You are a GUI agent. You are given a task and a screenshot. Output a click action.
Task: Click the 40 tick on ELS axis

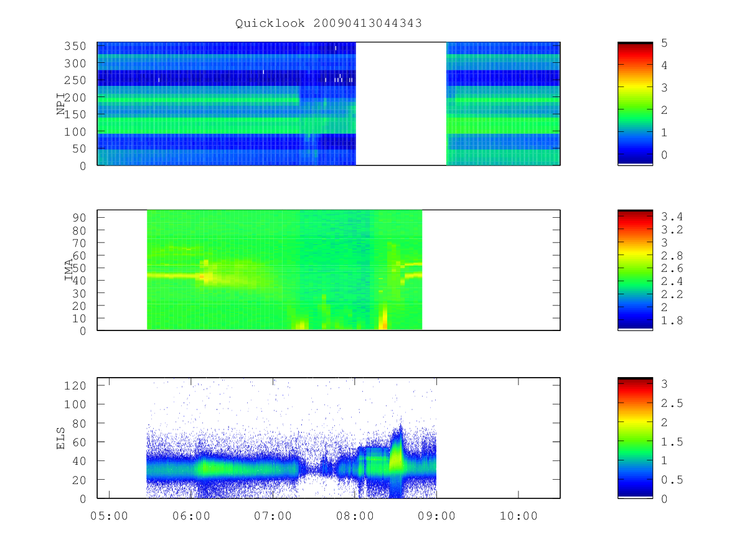tap(79, 461)
